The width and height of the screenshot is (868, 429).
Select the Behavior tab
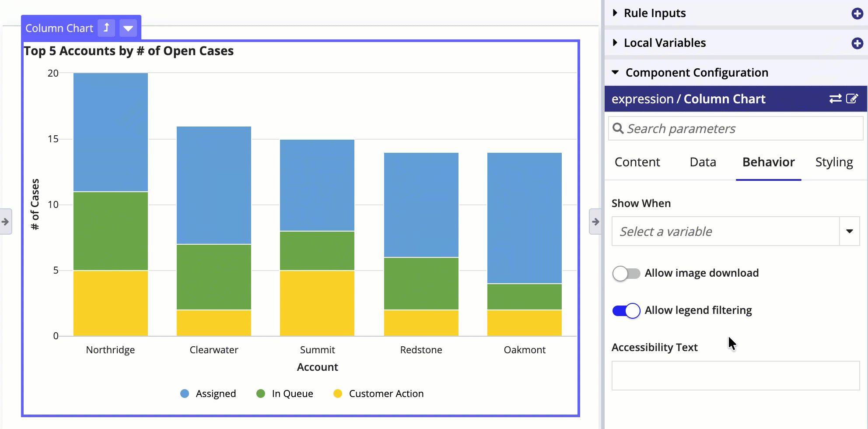(x=768, y=162)
